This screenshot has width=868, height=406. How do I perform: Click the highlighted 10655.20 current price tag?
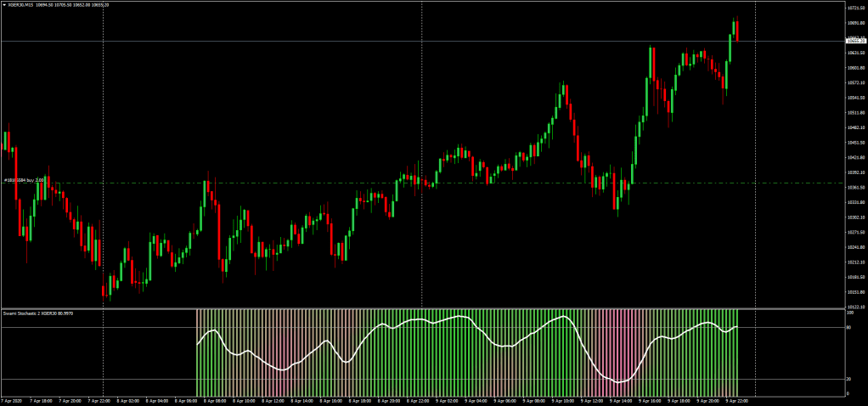855,40
